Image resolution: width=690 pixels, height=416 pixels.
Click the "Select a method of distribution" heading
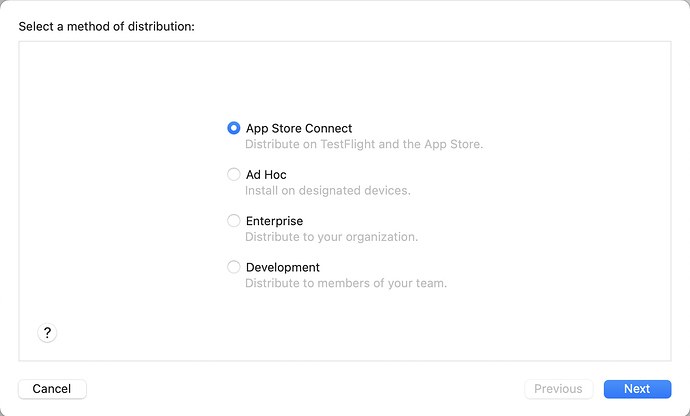tap(106, 25)
